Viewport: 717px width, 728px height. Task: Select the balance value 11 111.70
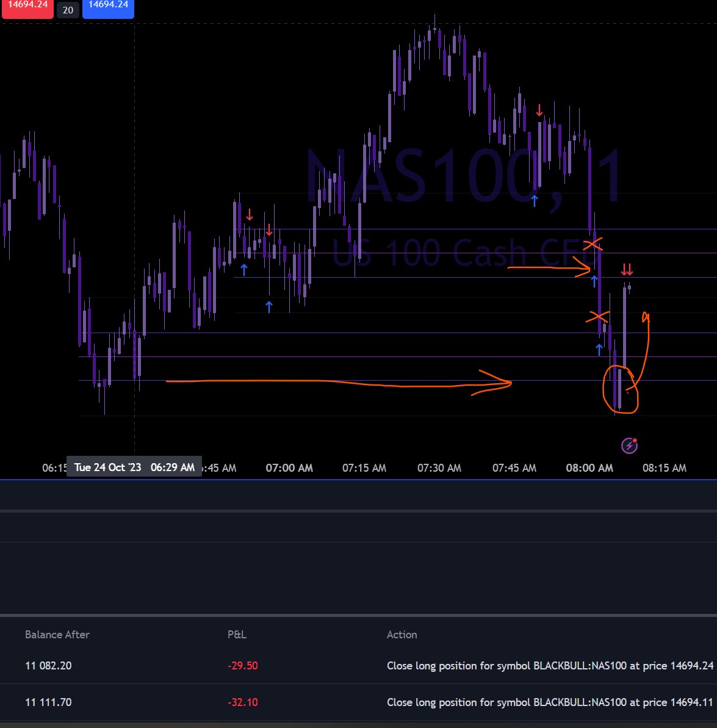[48, 702]
